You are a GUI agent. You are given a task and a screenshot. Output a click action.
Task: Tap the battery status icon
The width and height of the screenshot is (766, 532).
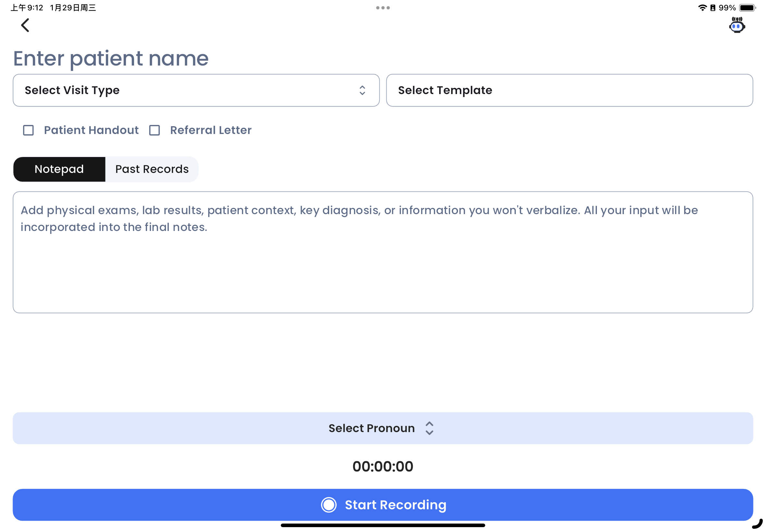(747, 8)
